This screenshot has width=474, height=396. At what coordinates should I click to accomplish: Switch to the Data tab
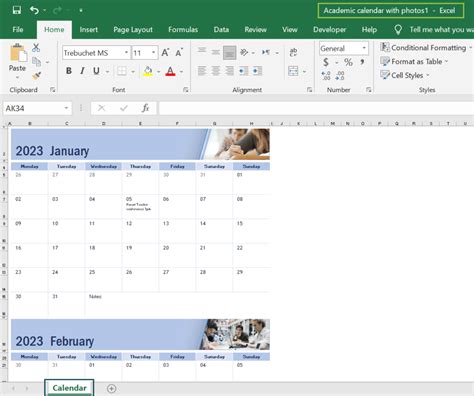(221, 30)
